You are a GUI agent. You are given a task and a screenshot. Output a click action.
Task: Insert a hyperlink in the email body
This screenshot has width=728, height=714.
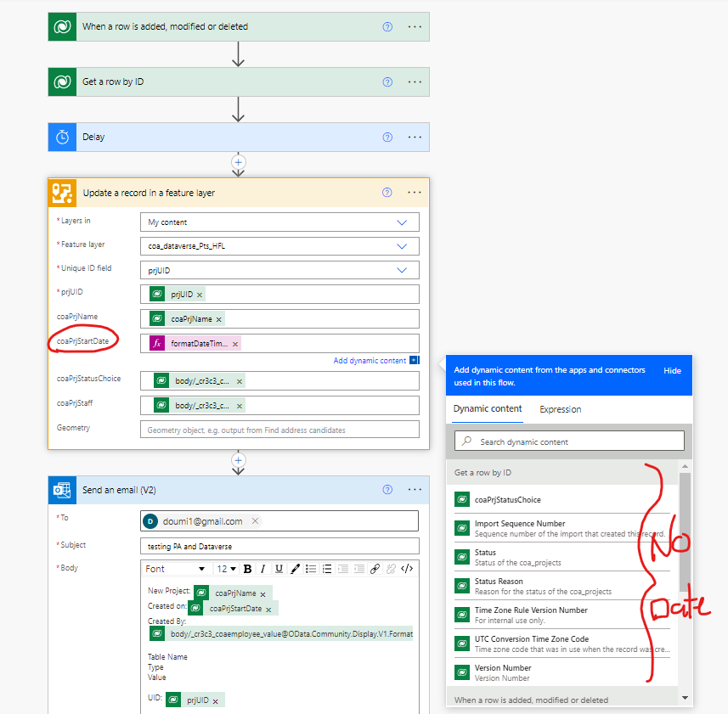pos(375,568)
